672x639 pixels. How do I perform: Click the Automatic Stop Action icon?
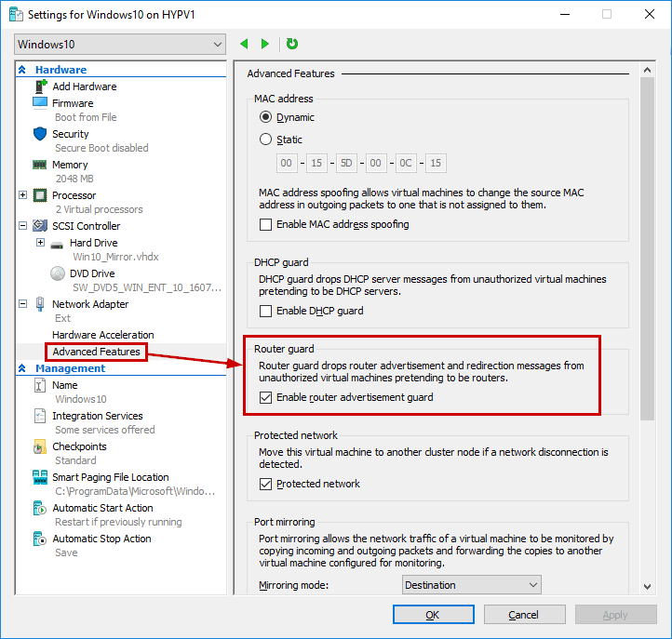(x=40, y=539)
